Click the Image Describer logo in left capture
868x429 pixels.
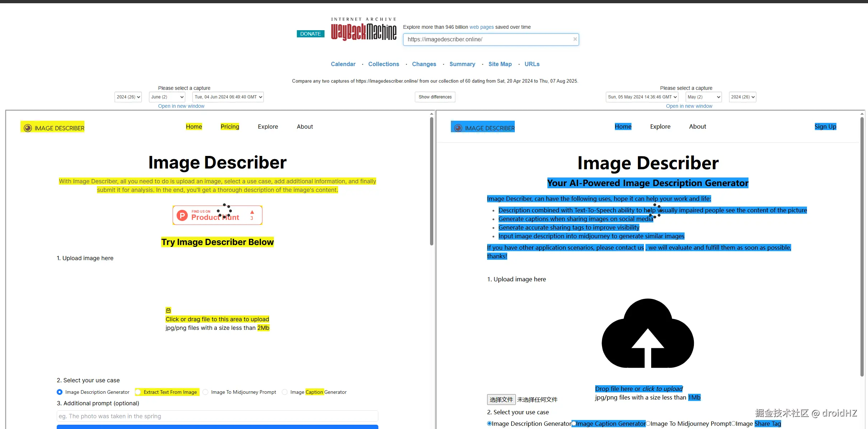(x=52, y=128)
